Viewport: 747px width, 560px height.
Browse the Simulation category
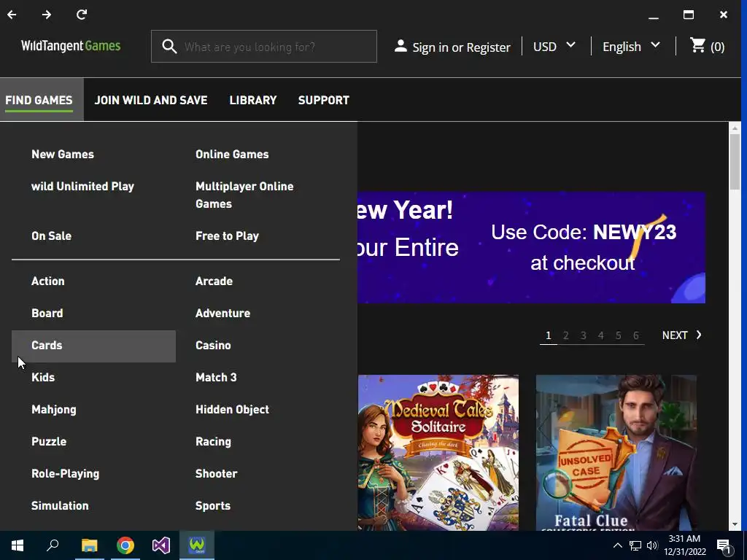pos(60,505)
